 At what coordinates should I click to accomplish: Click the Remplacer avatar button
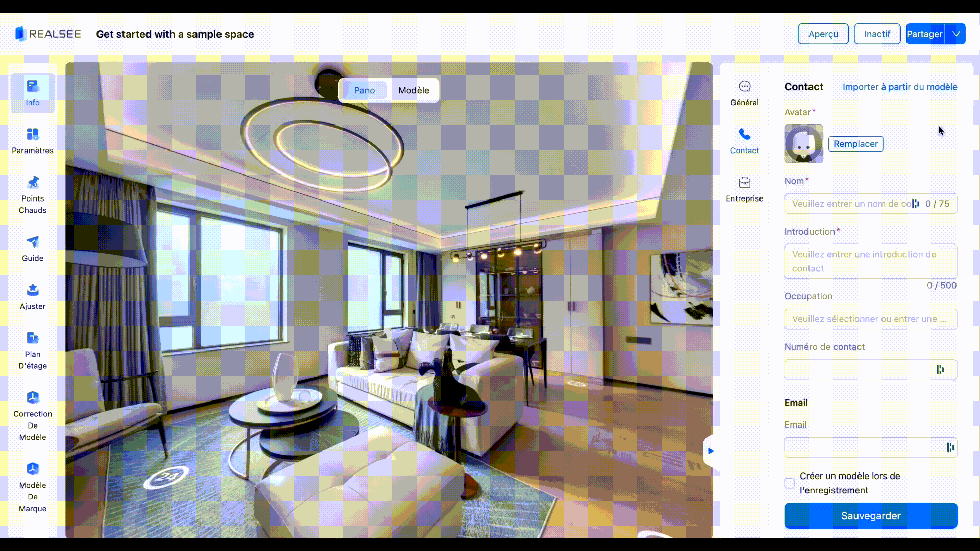[x=855, y=144]
